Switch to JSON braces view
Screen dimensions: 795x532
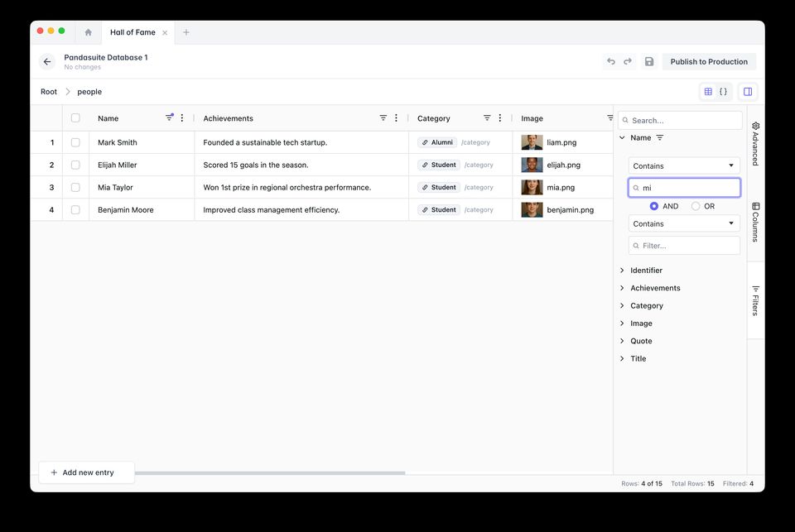point(723,92)
